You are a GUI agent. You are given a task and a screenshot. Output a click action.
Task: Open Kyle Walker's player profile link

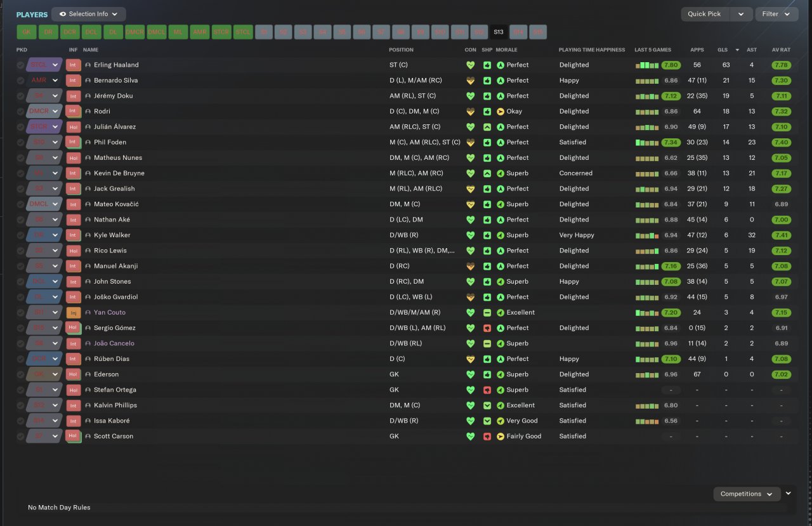(112, 235)
